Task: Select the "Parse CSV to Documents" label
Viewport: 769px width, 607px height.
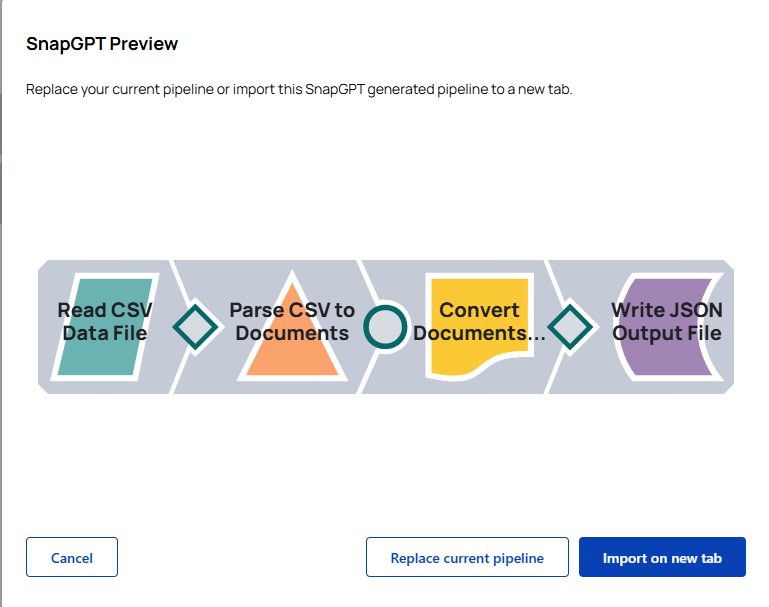Action: (x=292, y=321)
